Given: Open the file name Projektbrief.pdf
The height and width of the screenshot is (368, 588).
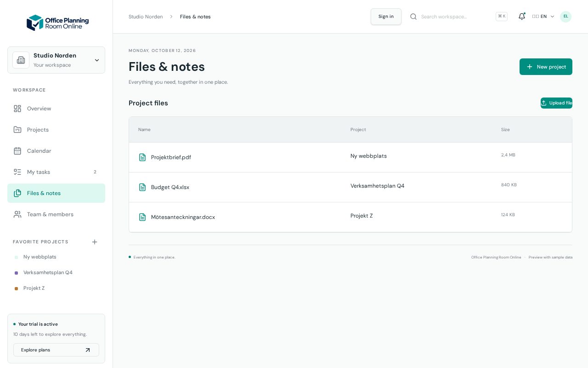Looking at the screenshot, I should (x=171, y=157).
